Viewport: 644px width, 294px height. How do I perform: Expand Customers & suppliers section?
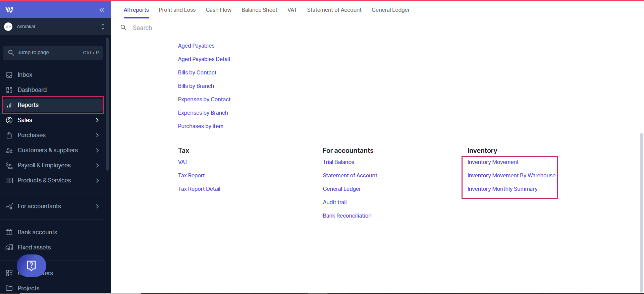tap(97, 150)
